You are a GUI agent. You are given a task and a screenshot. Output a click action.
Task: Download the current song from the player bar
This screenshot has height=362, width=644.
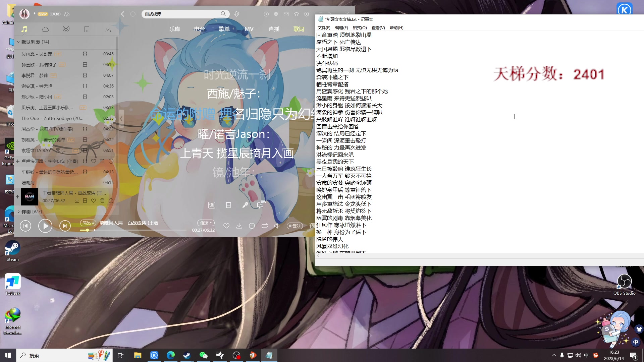pos(239,226)
